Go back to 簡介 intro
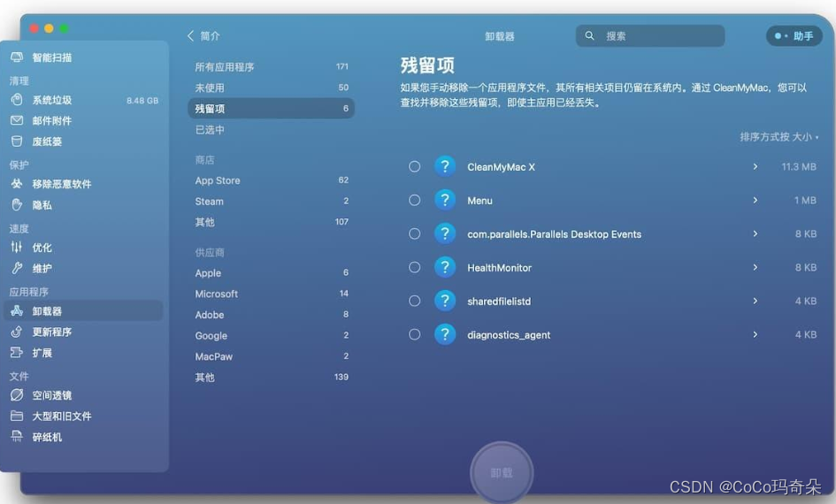 pos(203,35)
